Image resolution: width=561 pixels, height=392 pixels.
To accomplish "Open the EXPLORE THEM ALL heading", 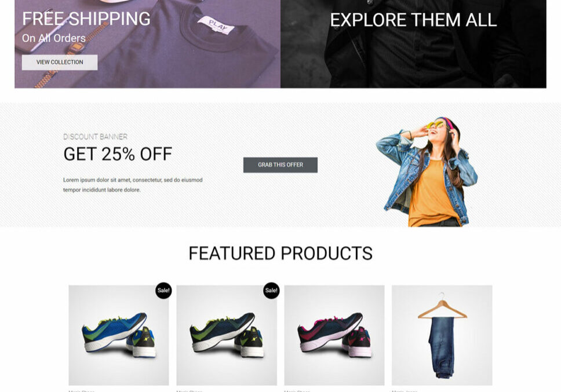I will click(413, 20).
